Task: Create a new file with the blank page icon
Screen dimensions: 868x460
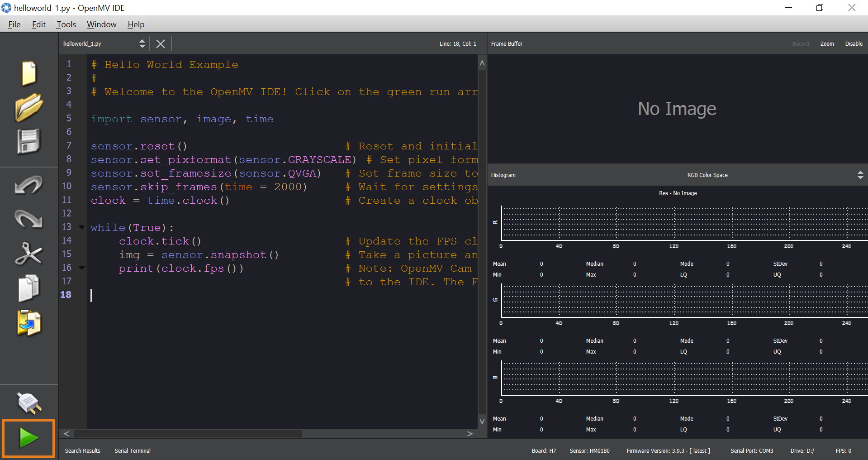Action: click(x=29, y=73)
